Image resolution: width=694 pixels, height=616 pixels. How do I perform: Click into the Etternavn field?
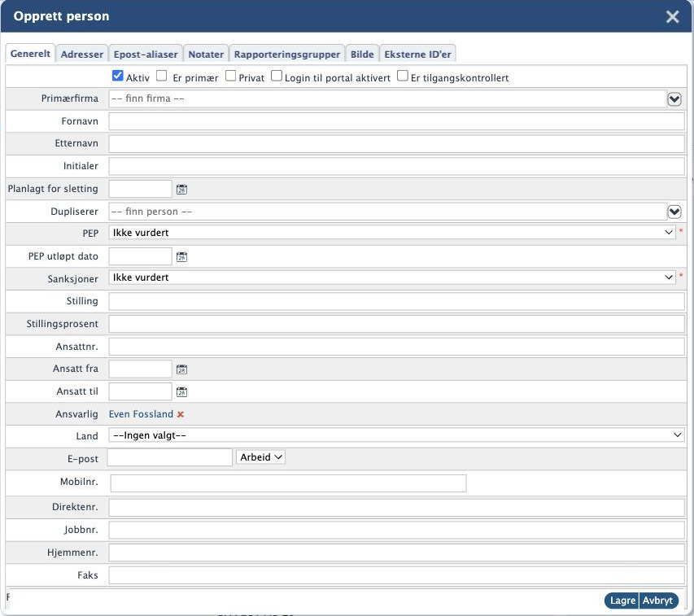(396, 144)
